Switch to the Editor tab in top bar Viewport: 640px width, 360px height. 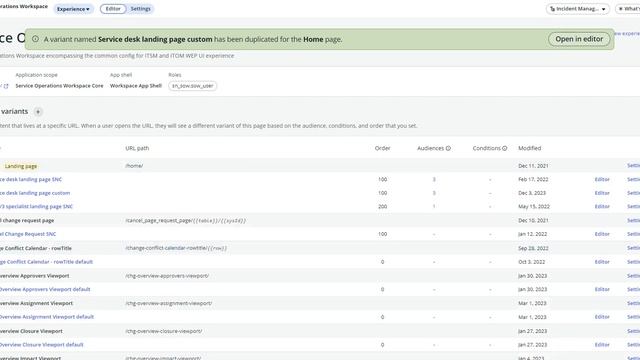point(113,9)
